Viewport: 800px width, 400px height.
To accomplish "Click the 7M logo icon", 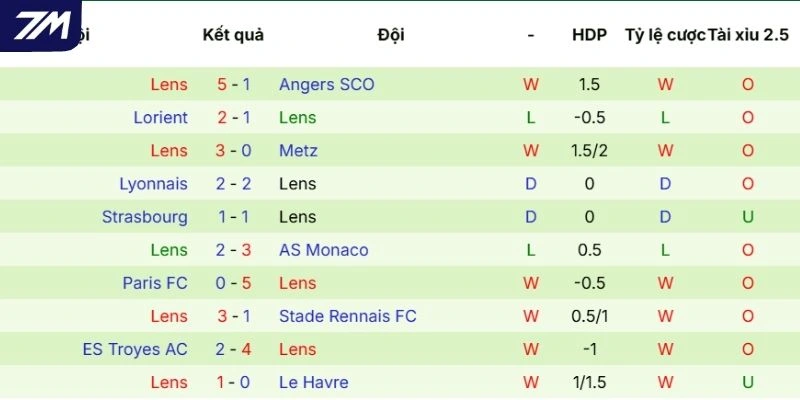I will [x=42, y=25].
